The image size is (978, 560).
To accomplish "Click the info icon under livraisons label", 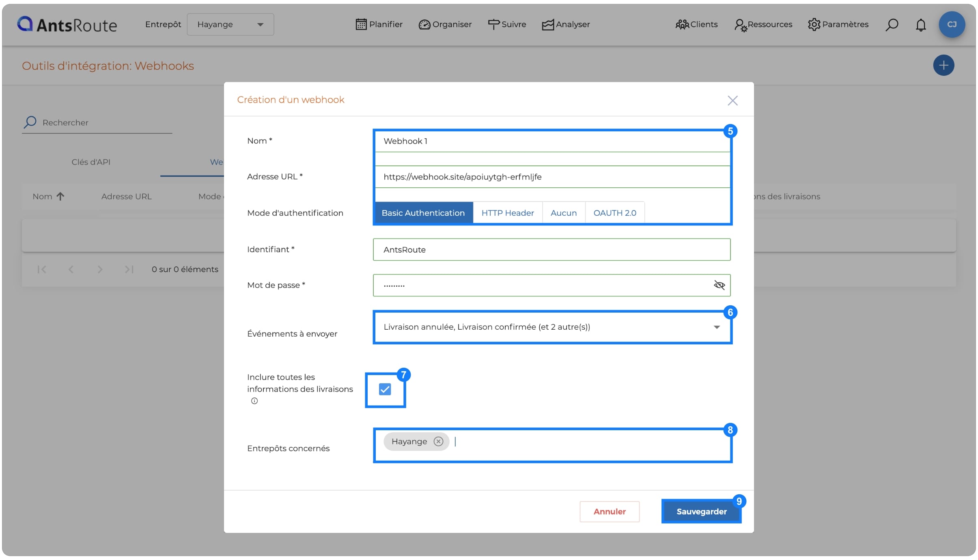I will coord(254,401).
